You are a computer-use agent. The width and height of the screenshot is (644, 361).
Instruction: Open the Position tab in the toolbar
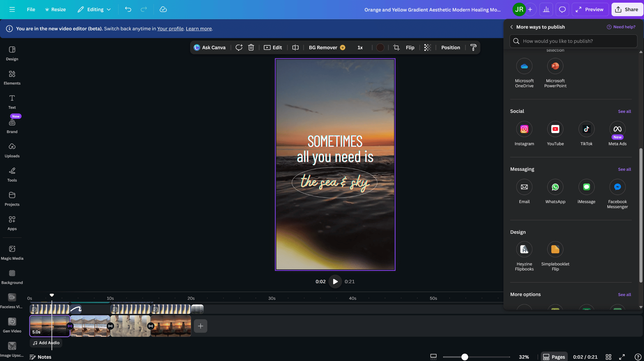coord(450,47)
